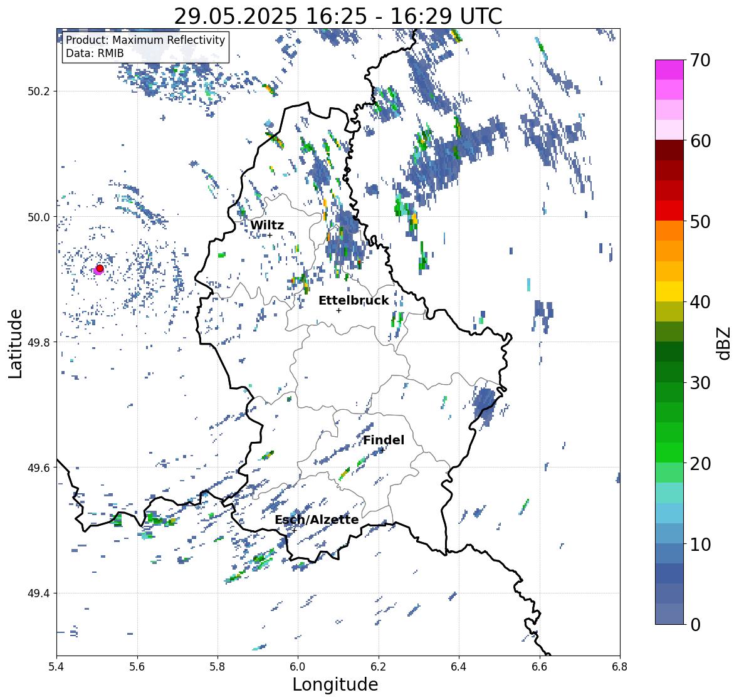Click the colorbar tick label 10
This screenshot has width=739, height=700.
[x=700, y=544]
